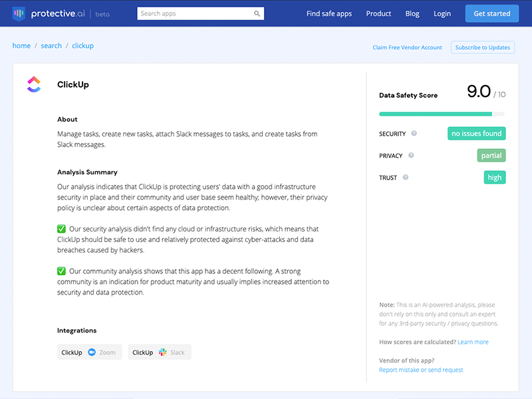Click the clickup breadcrumb link
Image resolution: width=532 pixels, height=399 pixels.
pyautogui.click(x=82, y=46)
